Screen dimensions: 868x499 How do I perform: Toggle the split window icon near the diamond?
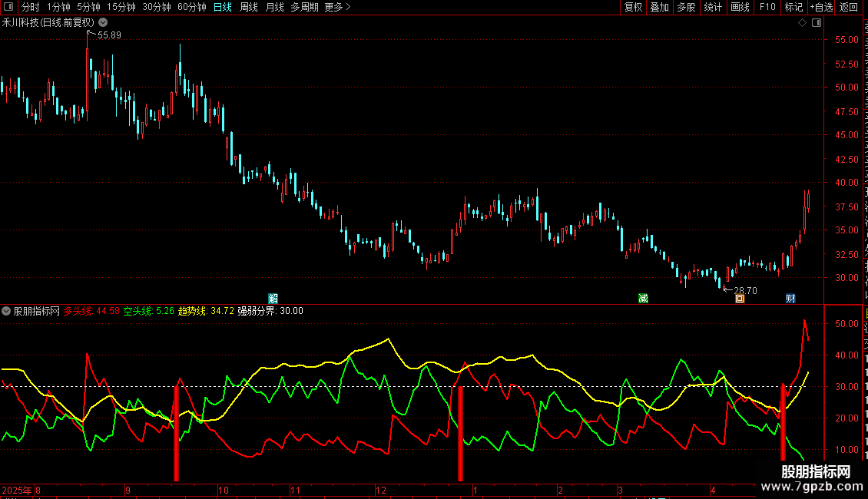point(817,23)
